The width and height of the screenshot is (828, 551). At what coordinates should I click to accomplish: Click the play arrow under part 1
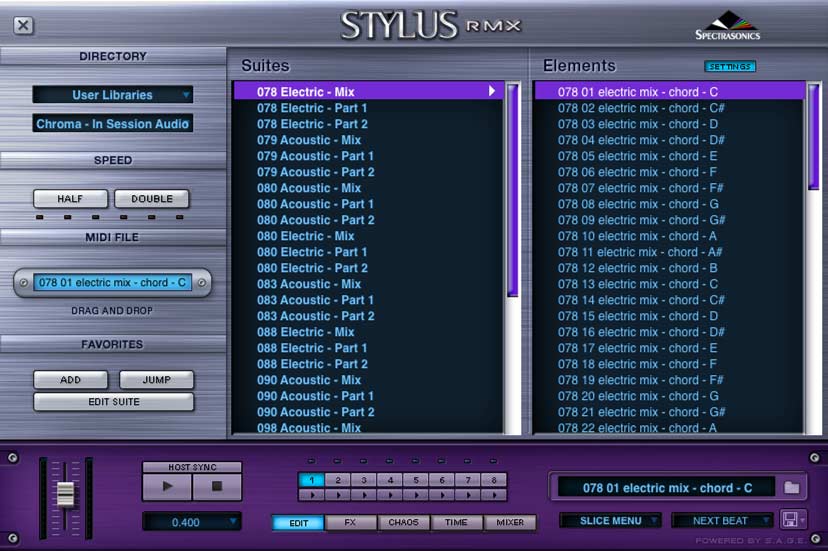[312, 496]
